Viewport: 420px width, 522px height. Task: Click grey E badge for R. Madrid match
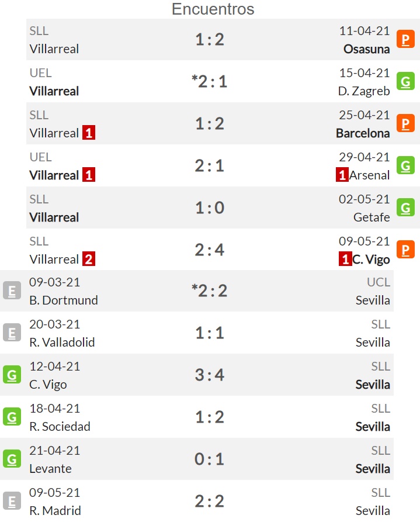pyautogui.click(x=12, y=501)
